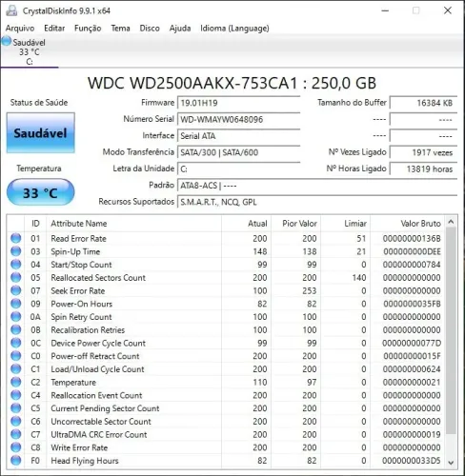Open the Função menu
Viewport: 465px width, 476px height.
pyautogui.click(x=88, y=29)
